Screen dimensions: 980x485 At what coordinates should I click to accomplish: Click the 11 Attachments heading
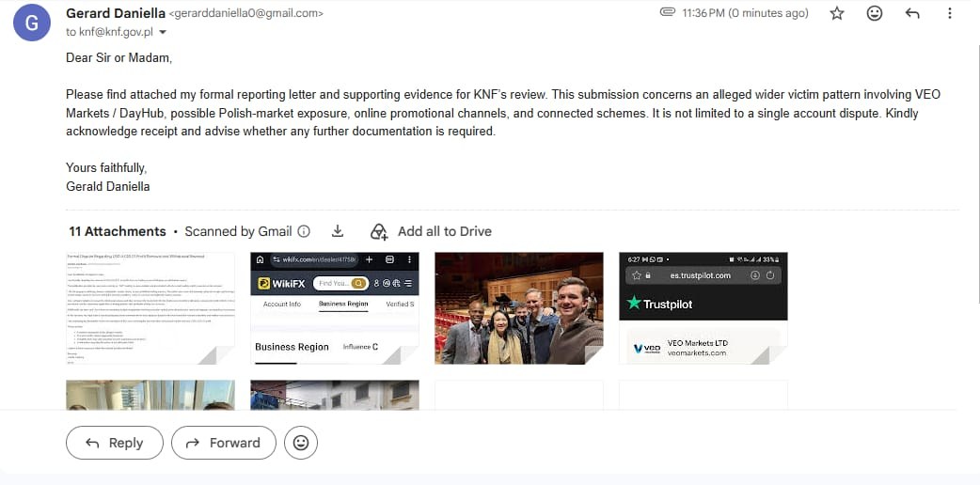(x=118, y=231)
